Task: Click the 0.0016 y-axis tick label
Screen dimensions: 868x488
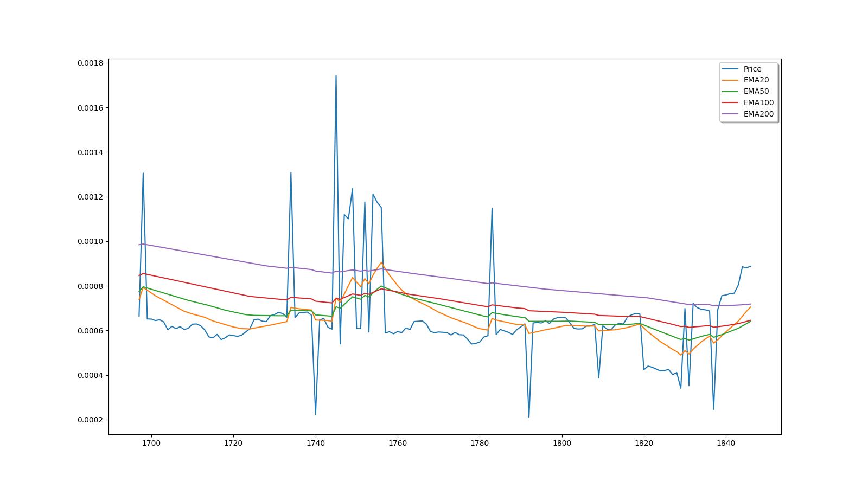Action: coord(91,108)
